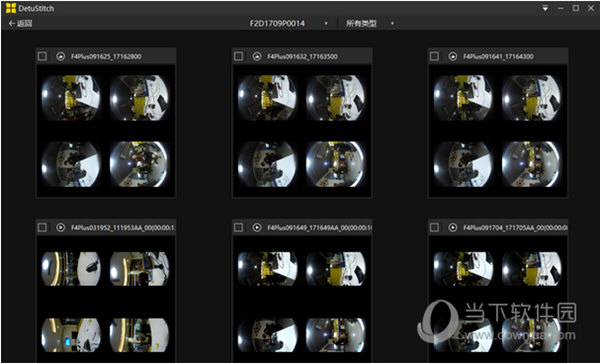The width and height of the screenshot is (600, 364).
Task: Select checkbox for F4Plus091632_17163500
Action: point(239,57)
